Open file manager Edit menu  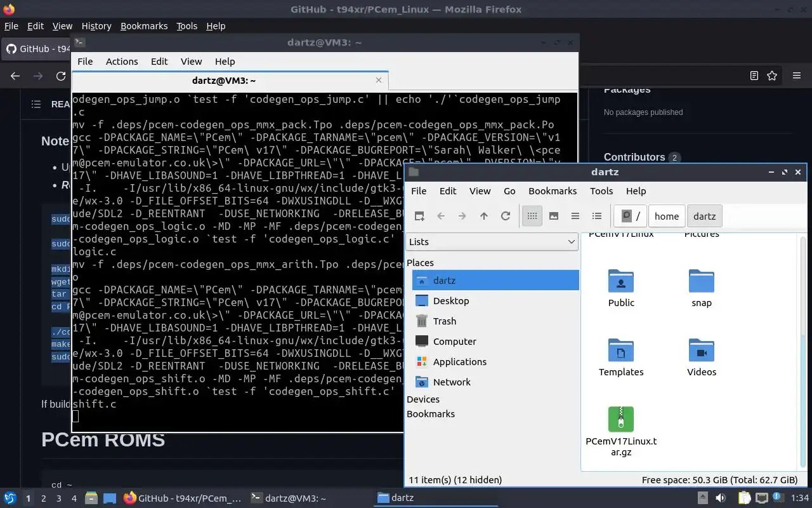[x=448, y=190]
